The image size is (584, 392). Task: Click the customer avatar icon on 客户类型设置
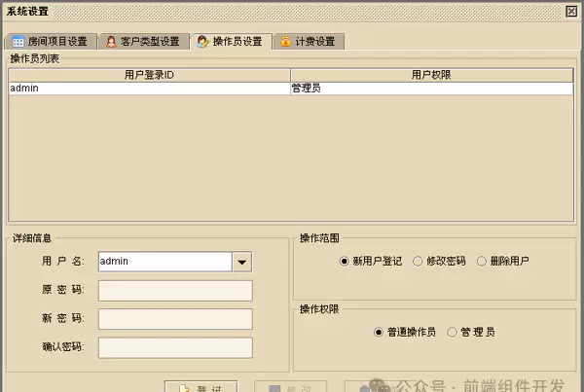tap(111, 42)
